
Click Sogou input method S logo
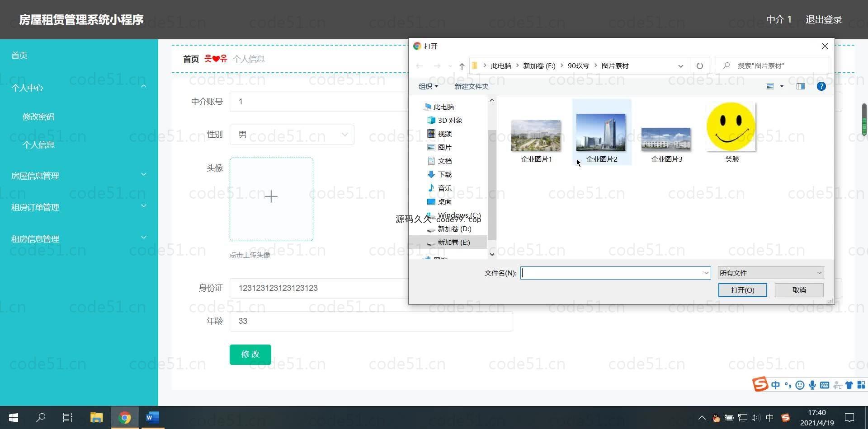[760, 384]
